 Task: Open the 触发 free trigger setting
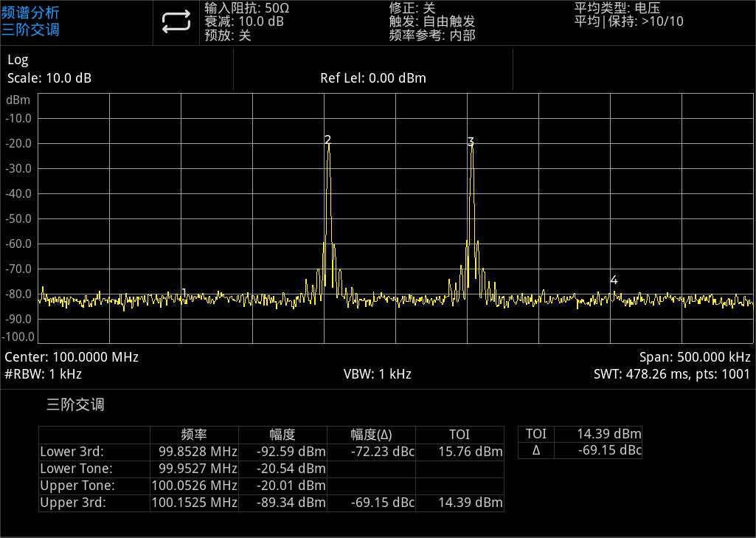pyautogui.click(x=431, y=21)
